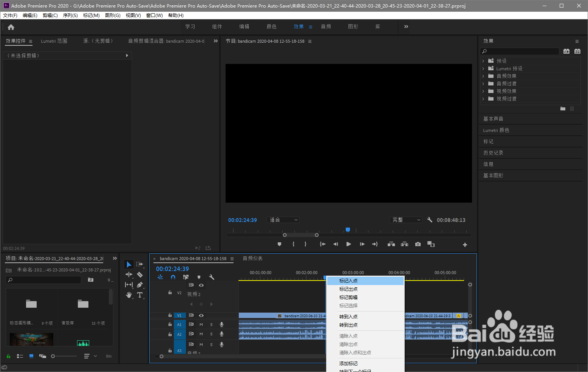The image size is (588, 372).
Task: Mute audio track A1
Action: [x=201, y=324]
